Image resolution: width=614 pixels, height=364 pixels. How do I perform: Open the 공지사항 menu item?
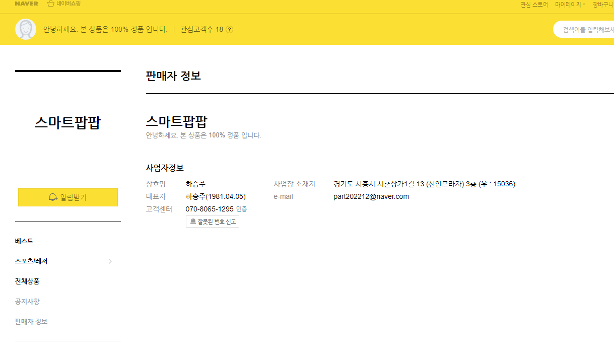(x=27, y=302)
